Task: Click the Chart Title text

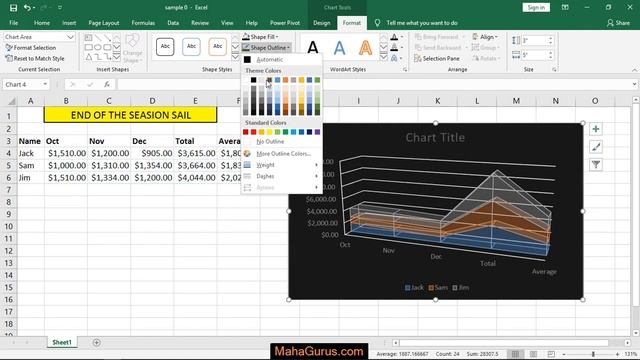Action: pos(435,138)
